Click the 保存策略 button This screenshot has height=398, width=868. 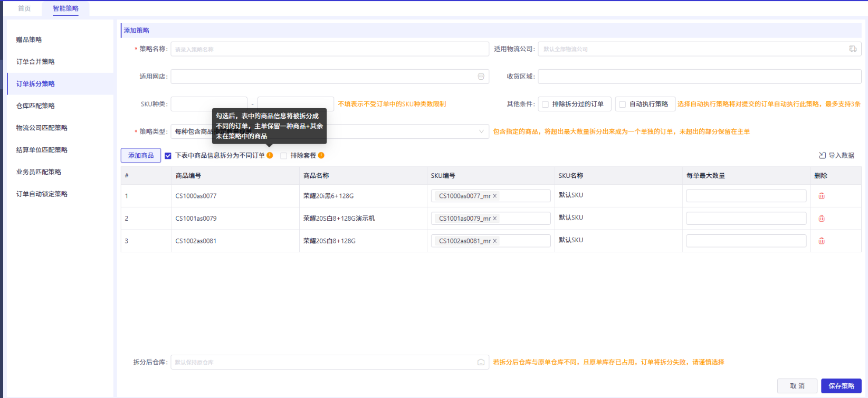[x=841, y=386]
